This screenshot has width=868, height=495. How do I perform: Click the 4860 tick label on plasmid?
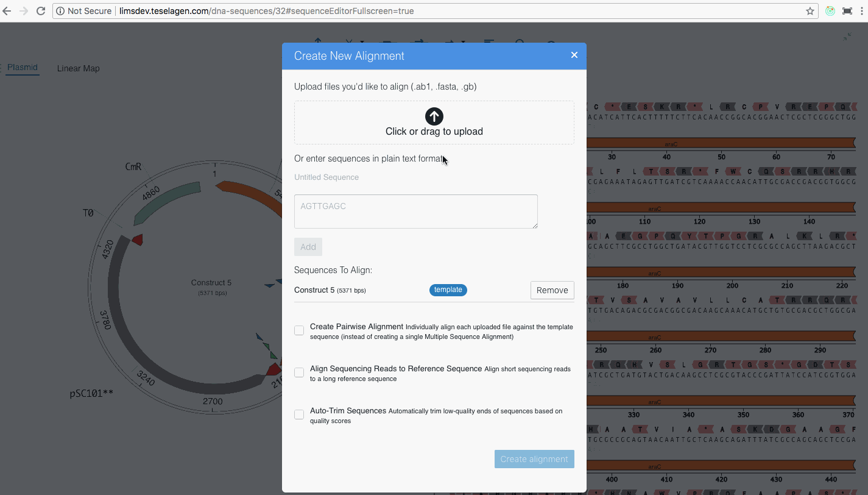pos(150,194)
